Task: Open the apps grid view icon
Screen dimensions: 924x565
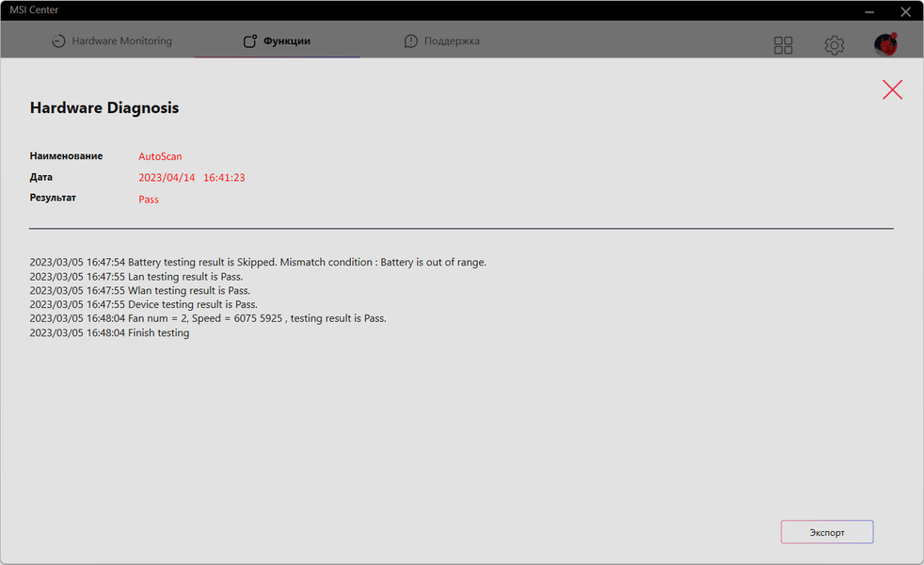Action: tap(783, 45)
